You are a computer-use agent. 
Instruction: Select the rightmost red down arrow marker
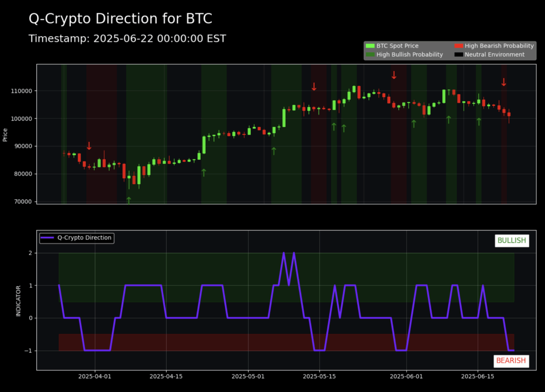tap(504, 82)
